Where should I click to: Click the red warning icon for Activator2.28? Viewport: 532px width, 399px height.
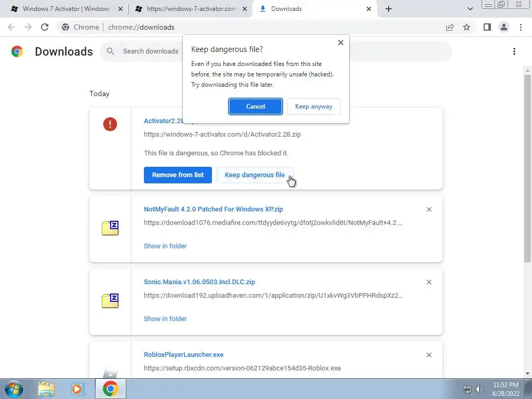(110, 124)
